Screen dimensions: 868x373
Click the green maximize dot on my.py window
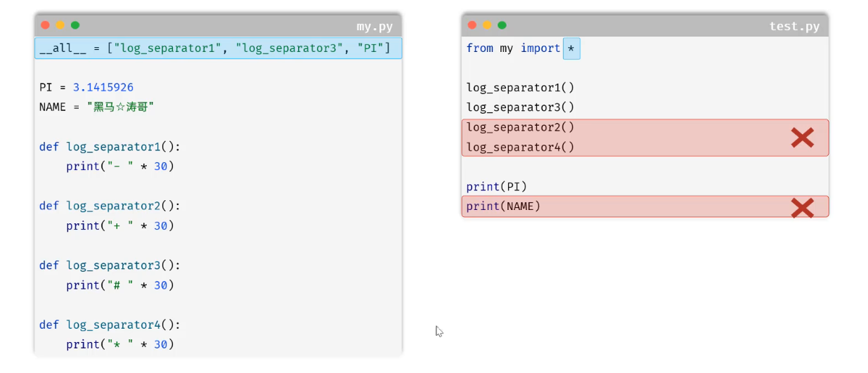(x=75, y=25)
